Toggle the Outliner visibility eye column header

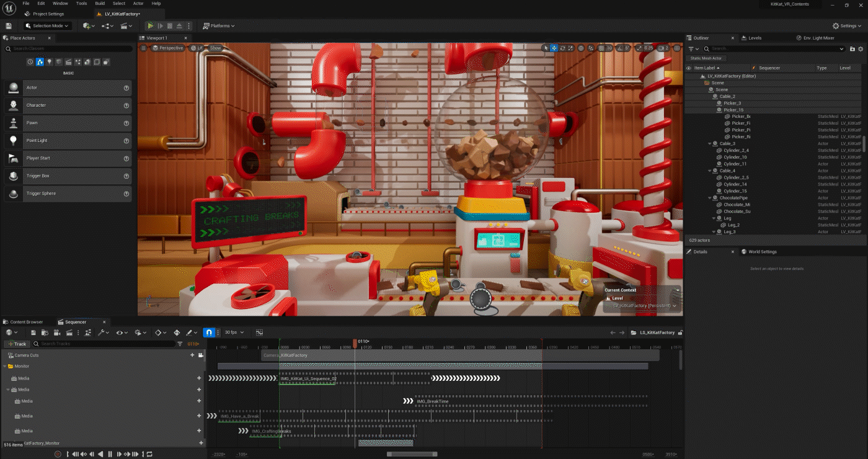pos(688,68)
